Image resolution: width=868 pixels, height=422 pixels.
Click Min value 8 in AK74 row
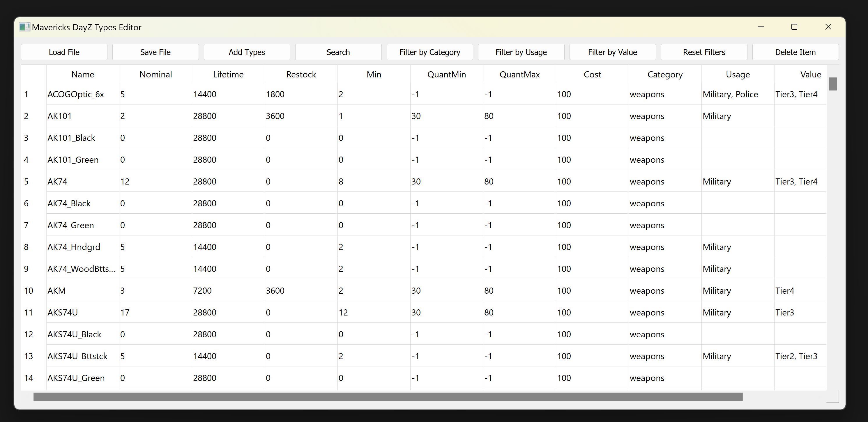374,182
